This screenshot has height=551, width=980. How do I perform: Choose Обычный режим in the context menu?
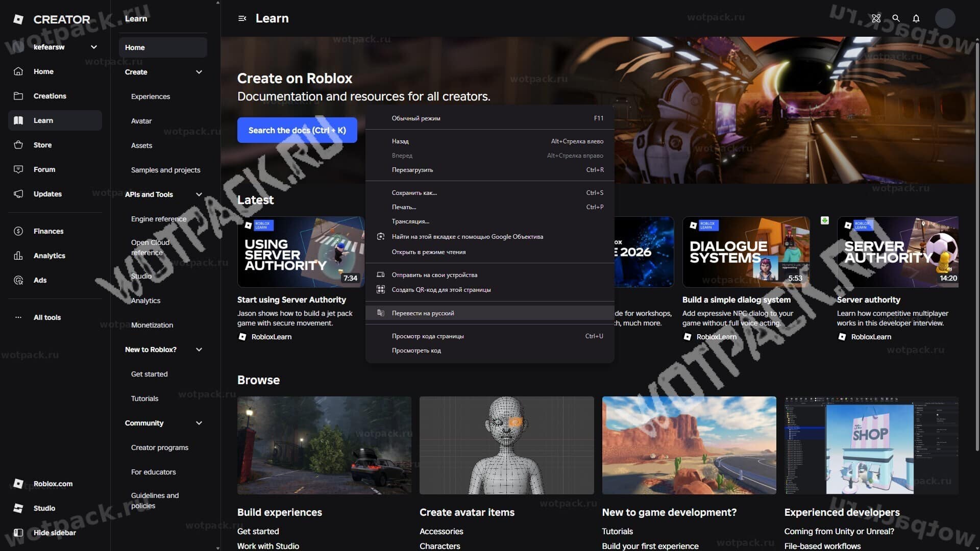tap(490, 118)
